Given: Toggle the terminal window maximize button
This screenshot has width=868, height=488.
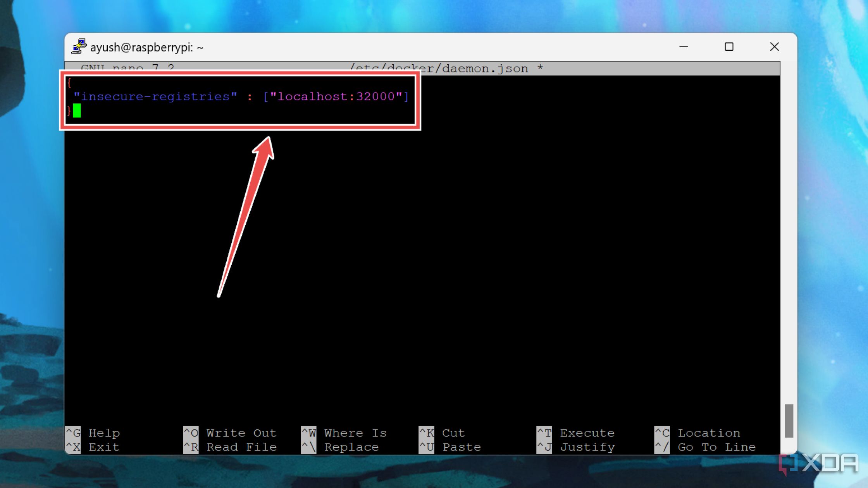Looking at the screenshot, I should pyautogui.click(x=729, y=46).
